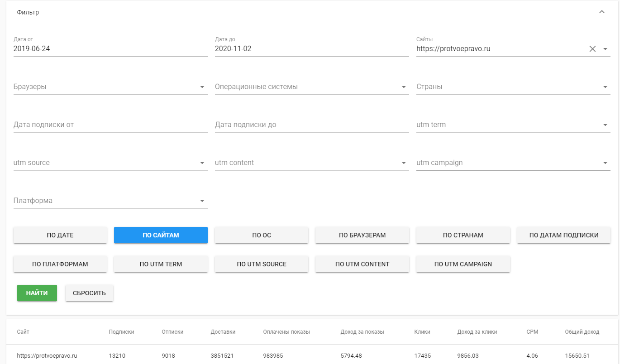Open the Операционные системы dropdown
The image size is (620, 364).
404,87
